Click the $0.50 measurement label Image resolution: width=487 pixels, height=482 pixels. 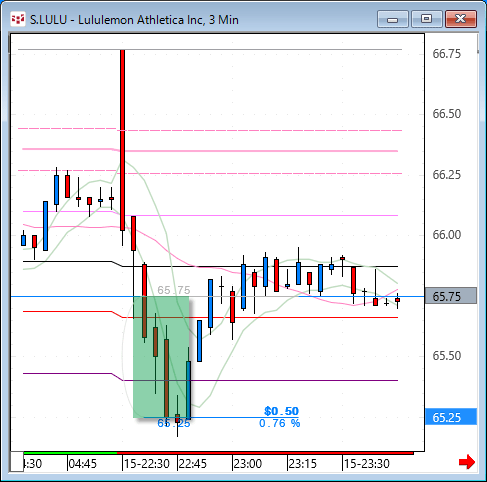281,411
